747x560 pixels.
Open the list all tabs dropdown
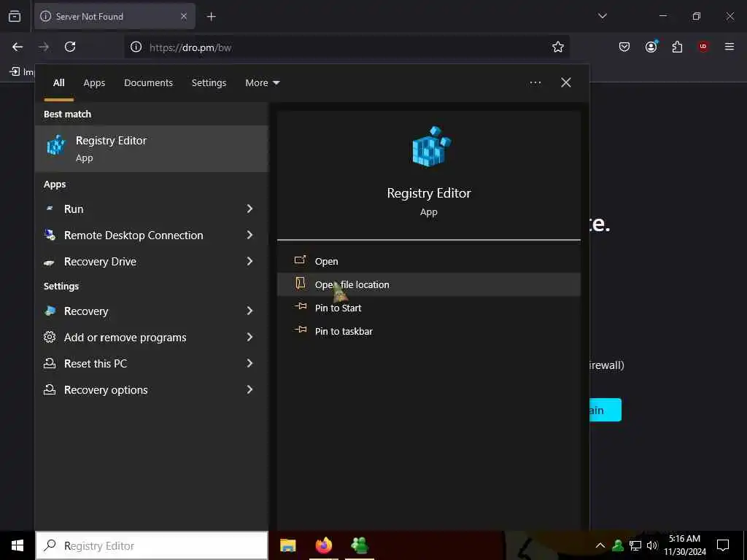602,16
